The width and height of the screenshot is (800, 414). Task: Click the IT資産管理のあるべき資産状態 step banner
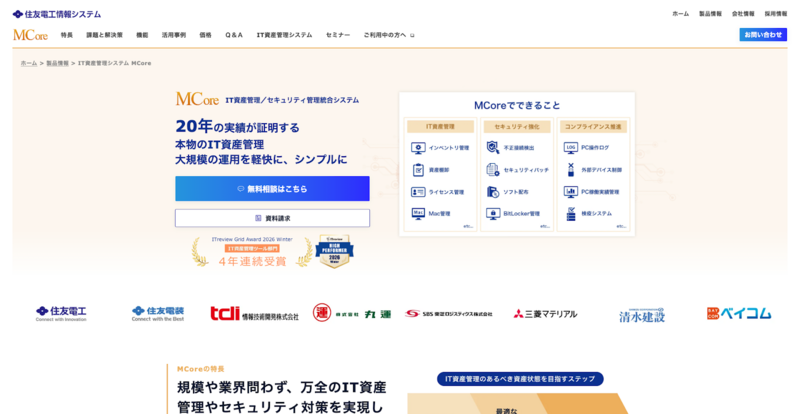[520, 379]
